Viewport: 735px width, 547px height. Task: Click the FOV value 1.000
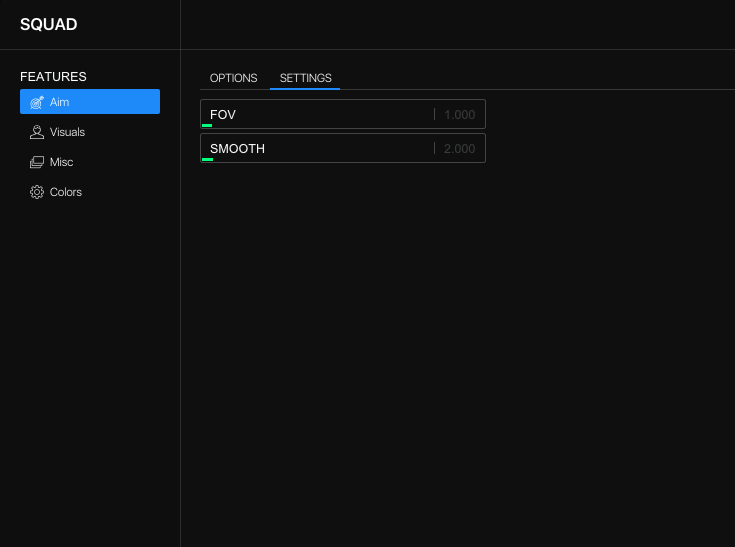(459, 115)
